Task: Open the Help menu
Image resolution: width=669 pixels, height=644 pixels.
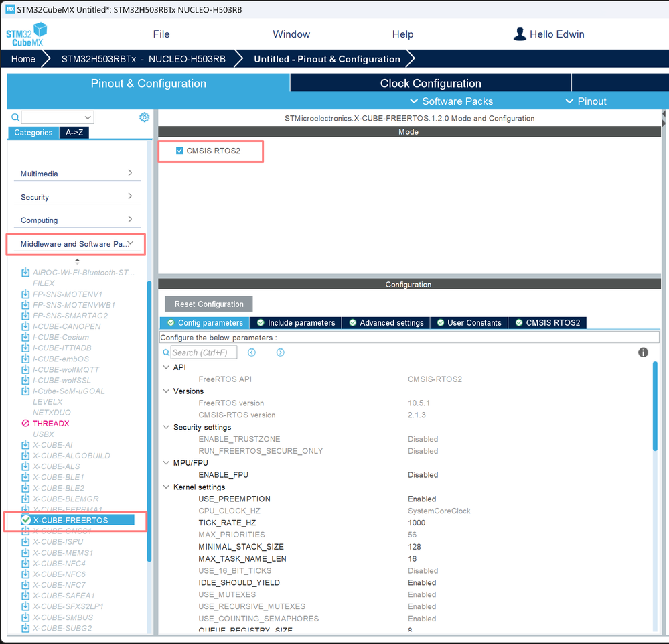Action: coord(402,34)
